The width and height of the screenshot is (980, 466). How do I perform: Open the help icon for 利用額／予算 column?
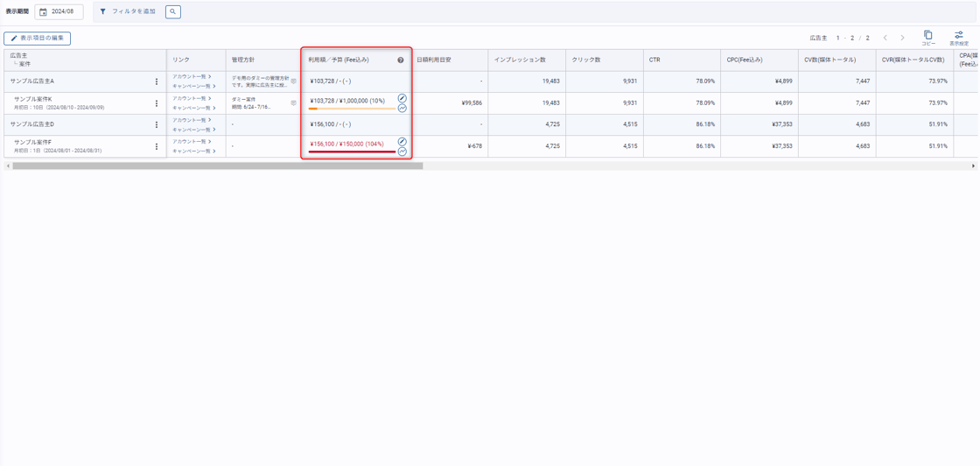tap(401, 60)
